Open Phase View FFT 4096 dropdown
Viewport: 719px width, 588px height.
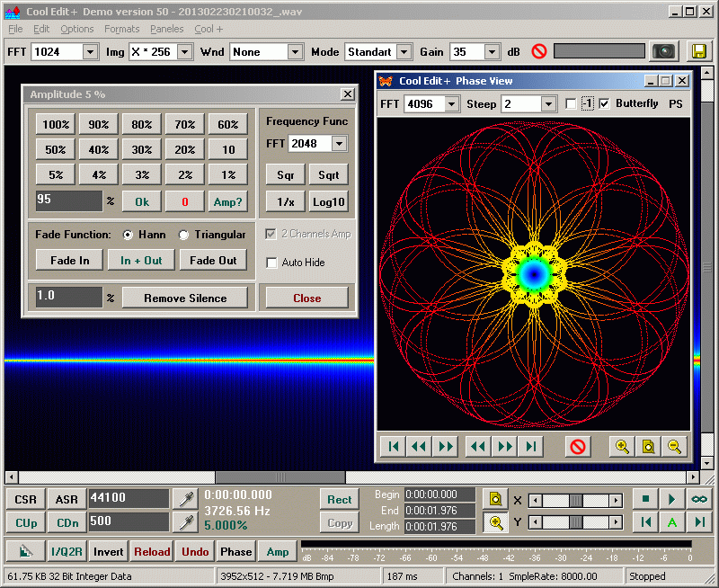click(x=452, y=104)
